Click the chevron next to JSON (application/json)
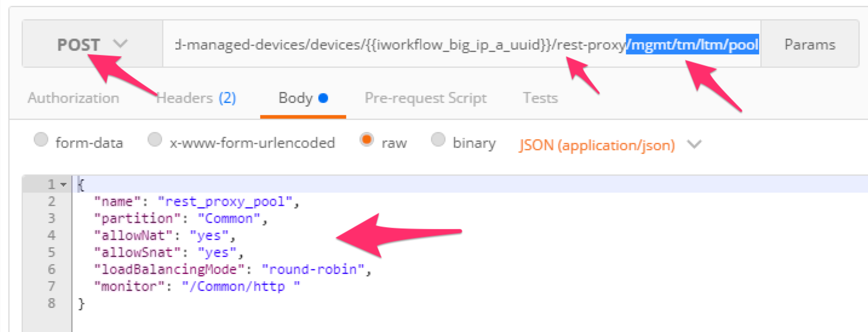Viewport: 868px width, 332px height. [x=694, y=144]
